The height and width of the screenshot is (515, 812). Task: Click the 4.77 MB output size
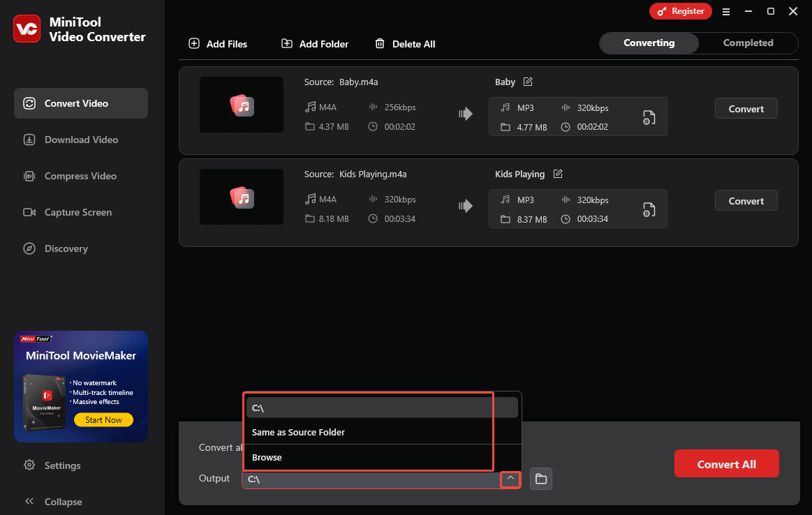(532, 127)
